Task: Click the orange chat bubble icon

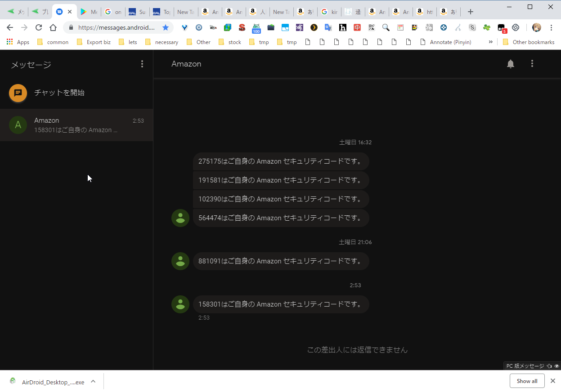Action: coord(18,93)
